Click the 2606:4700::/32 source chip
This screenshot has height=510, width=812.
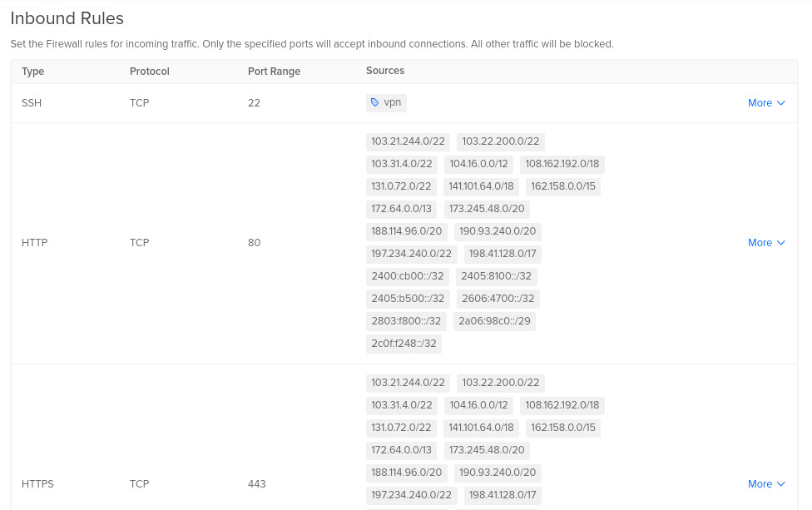tap(498, 299)
